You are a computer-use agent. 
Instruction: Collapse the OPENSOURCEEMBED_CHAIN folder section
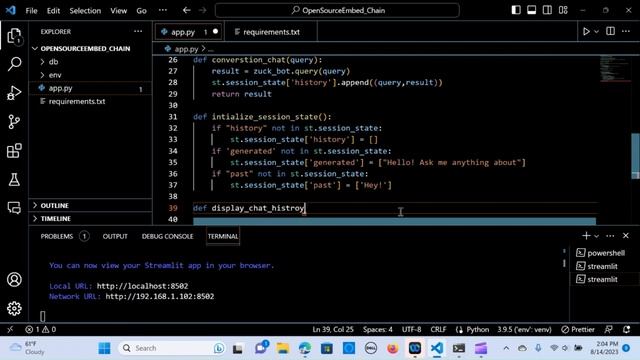(90, 49)
